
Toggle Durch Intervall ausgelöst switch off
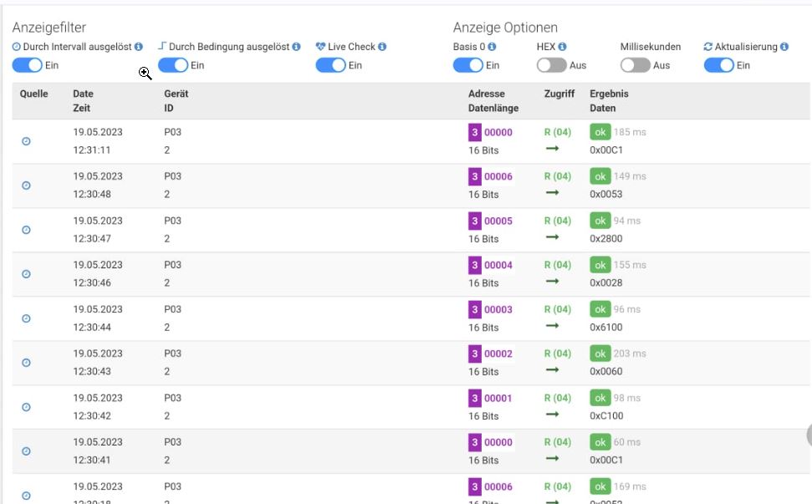coord(27,65)
